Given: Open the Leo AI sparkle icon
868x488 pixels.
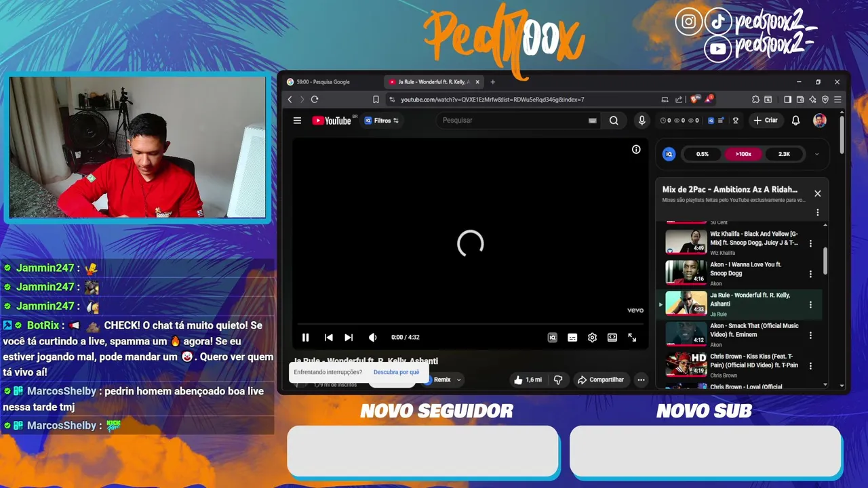Looking at the screenshot, I should (x=812, y=100).
